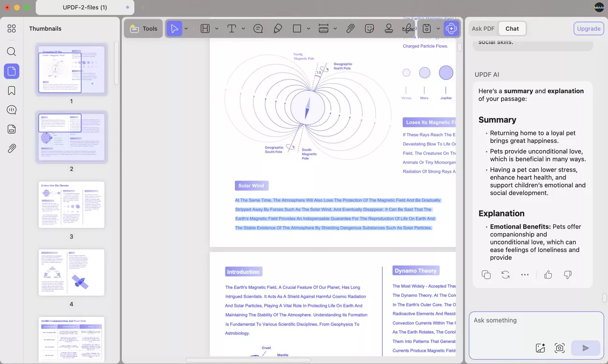Open the search panel in left sidebar
This screenshot has width=608, height=364.
12,51
